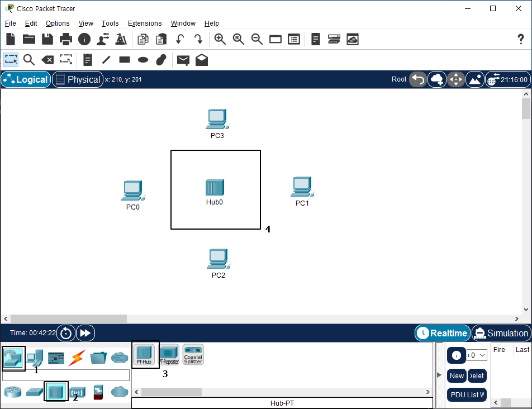The width and height of the screenshot is (532, 409).
Task: Select the Wireless Devices subcategory
Action: pyautogui.click(x=77, y=392)
